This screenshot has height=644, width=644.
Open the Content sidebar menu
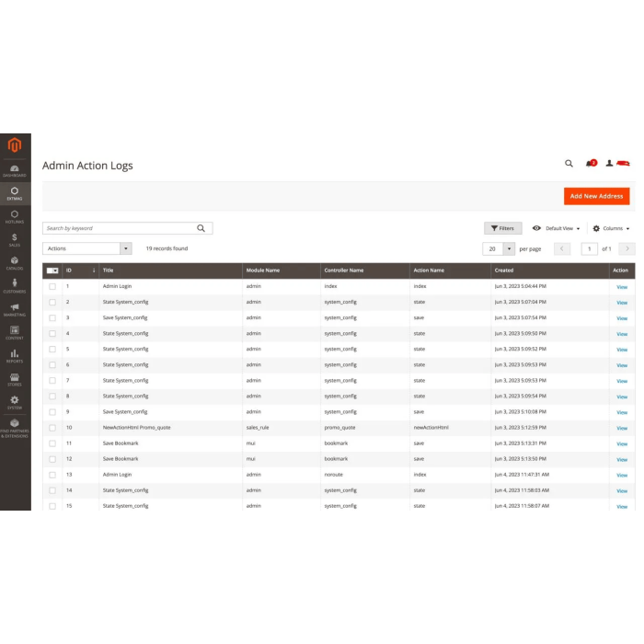tap(15, 333)
